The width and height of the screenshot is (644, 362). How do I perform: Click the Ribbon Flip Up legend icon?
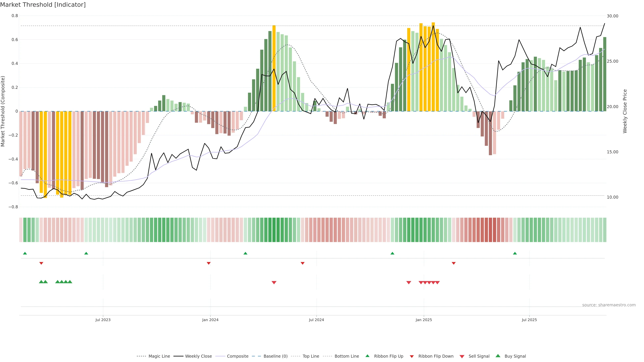pyautogui.click(x=367, y=356)
